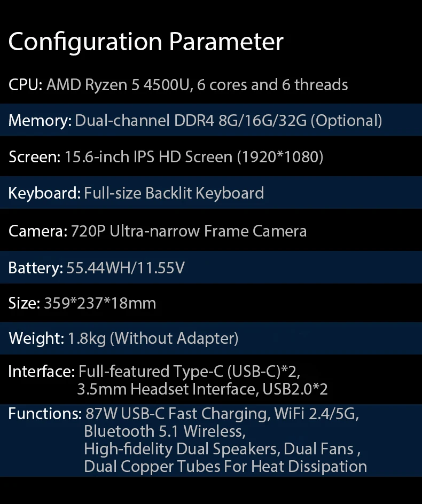Select the Memory row label
The image size is (422, 504).
point(40,121)
